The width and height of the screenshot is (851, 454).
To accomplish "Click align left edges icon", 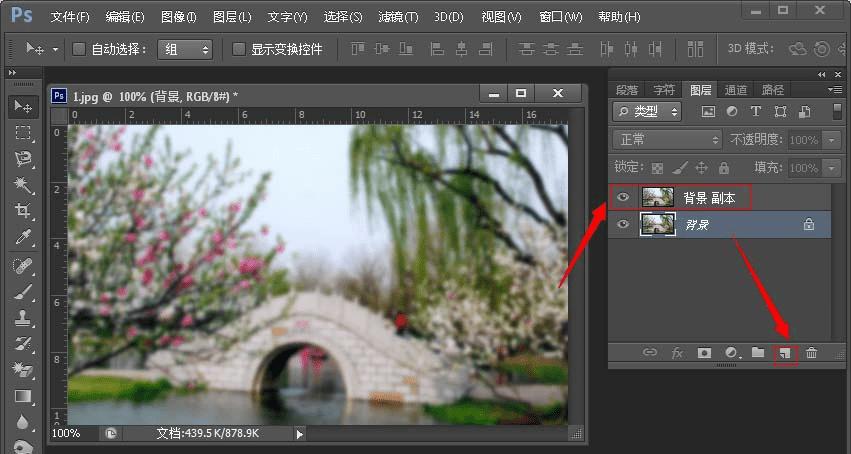I will (x=437, y=49).
